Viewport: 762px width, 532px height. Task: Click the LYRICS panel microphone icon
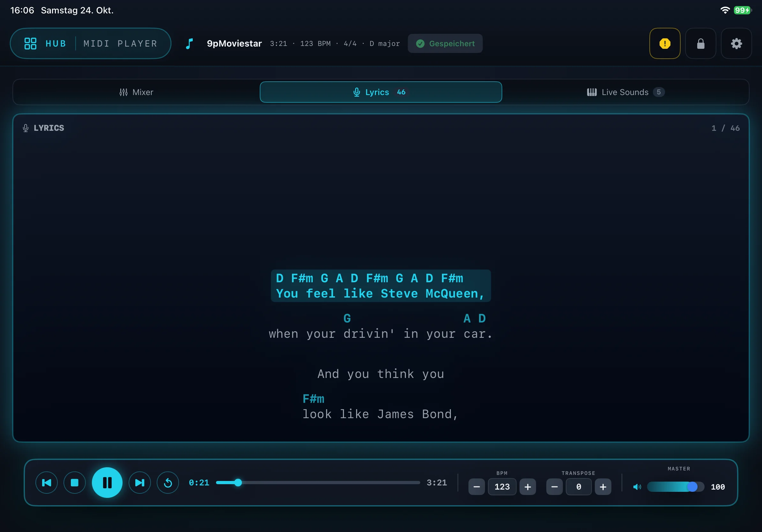click(26, 128)
